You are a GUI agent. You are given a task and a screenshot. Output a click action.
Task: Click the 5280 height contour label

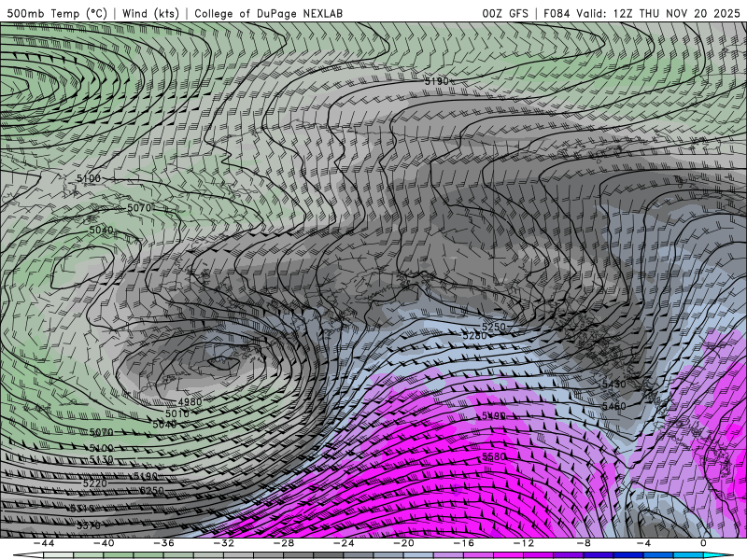pos(474,335)
